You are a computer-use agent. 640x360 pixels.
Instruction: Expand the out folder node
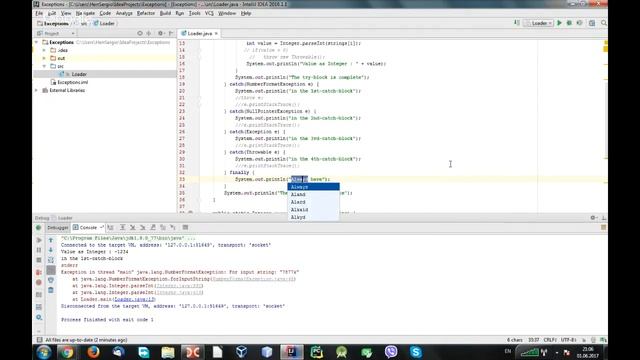(x=44, y=58)
